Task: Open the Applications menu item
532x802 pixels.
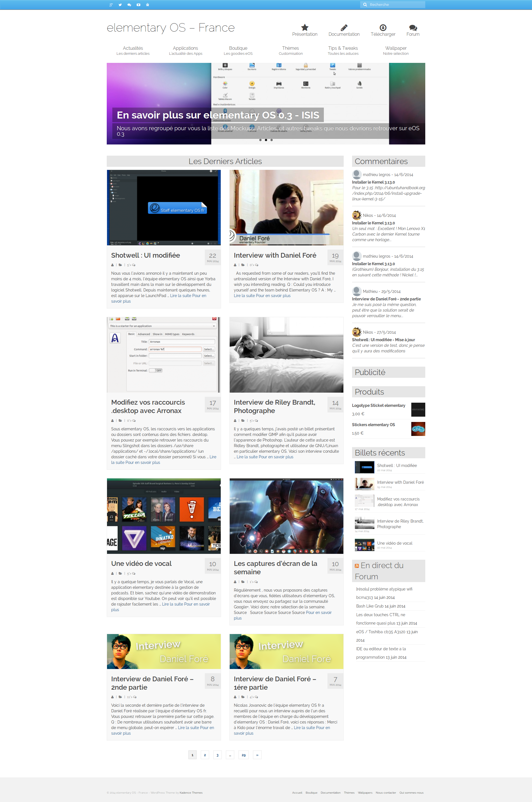Action: pos(186,51)
